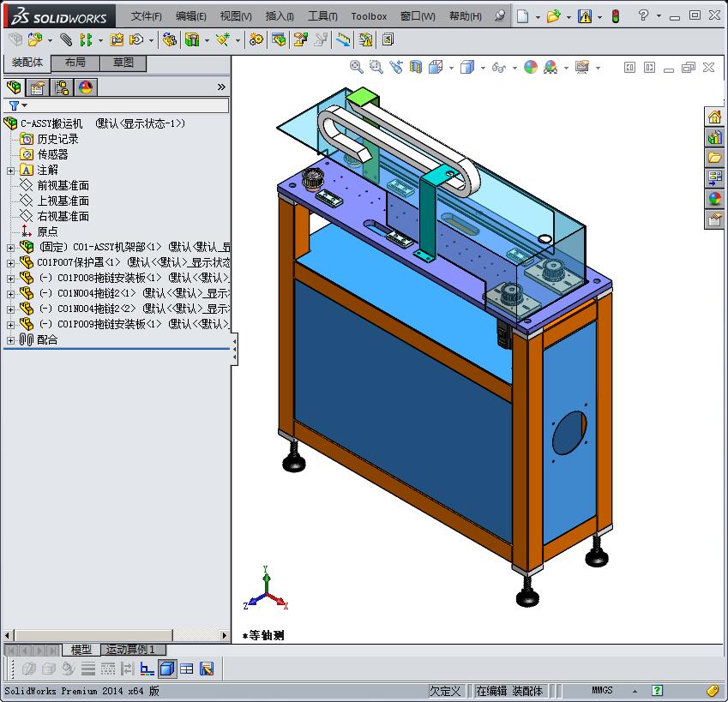Click the status bar help question mark
This screenshot has height=702, width=728.
click(657, 690)
